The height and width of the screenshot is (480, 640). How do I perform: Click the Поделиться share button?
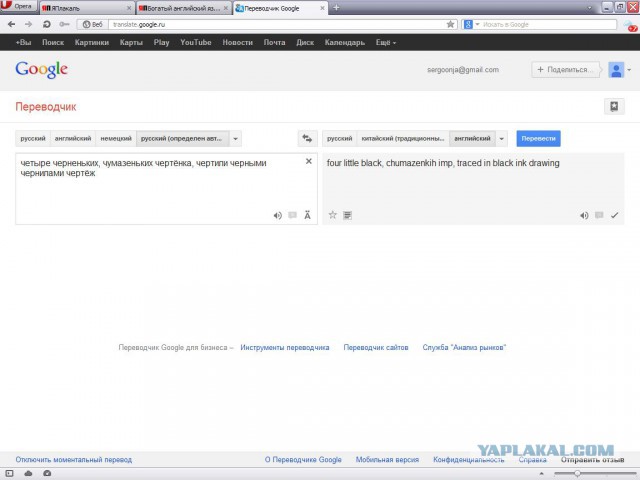pos(565,70)
